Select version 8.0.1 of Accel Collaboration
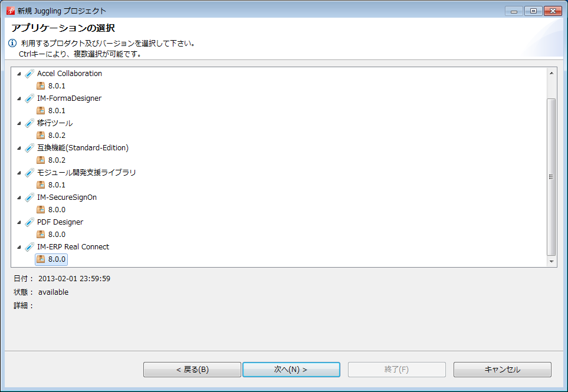The height and width of the screenshot is (392, 568). tap(57, 86)
